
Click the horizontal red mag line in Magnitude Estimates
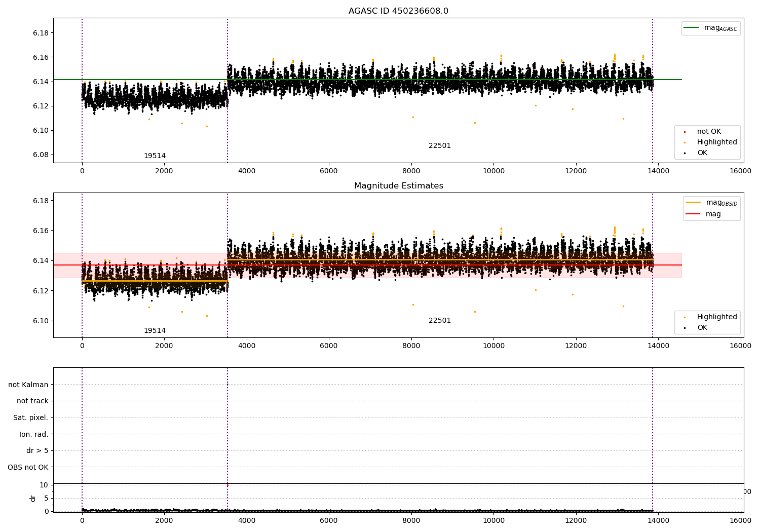click(x=367, y=265)
